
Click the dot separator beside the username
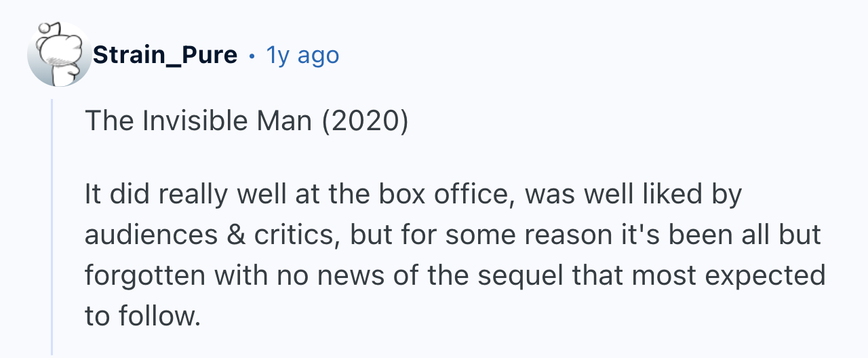(x=252, y=56)
